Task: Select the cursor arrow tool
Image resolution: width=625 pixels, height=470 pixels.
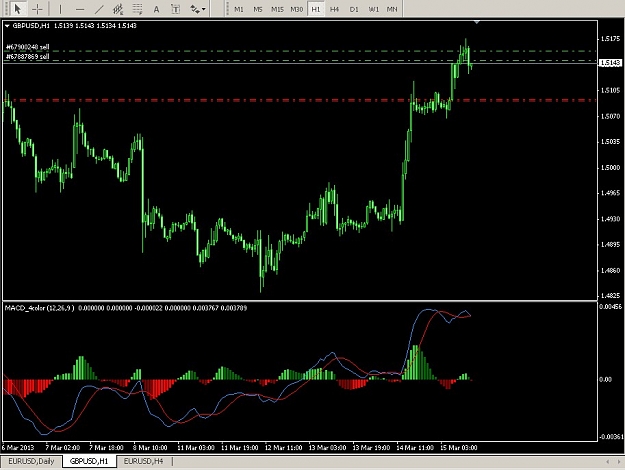Action: click(x=17, y=8)
